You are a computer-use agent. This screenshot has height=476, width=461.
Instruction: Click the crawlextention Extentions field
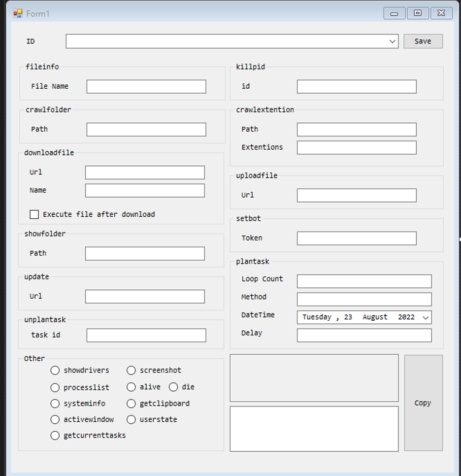pyautogui.click(x=357, y=147)
